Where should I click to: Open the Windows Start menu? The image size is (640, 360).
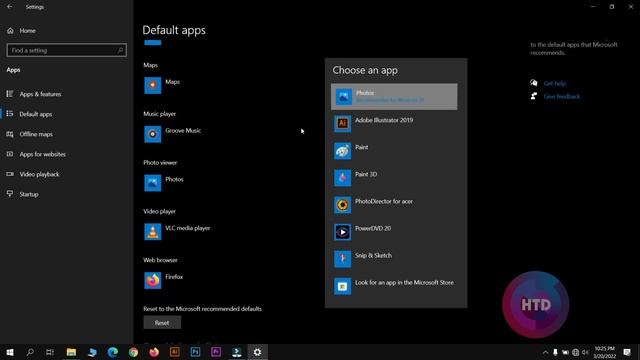(10, 352)
